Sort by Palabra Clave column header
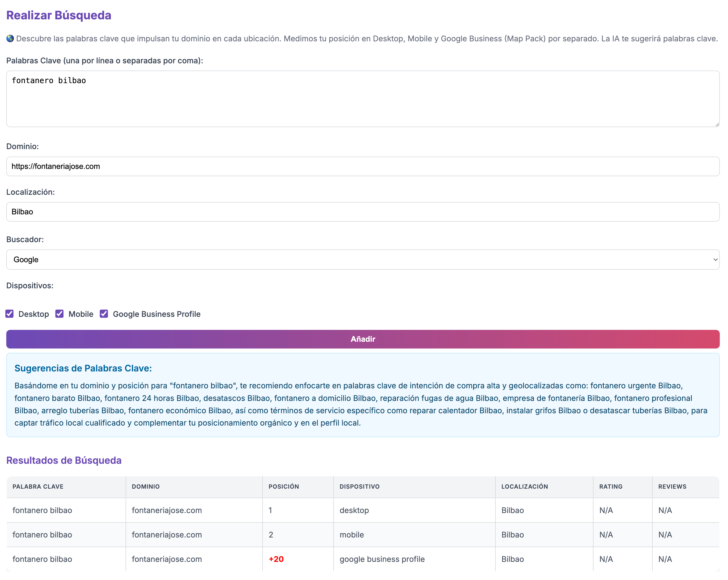This screenshot has width=728, height=580. point(38,486)
